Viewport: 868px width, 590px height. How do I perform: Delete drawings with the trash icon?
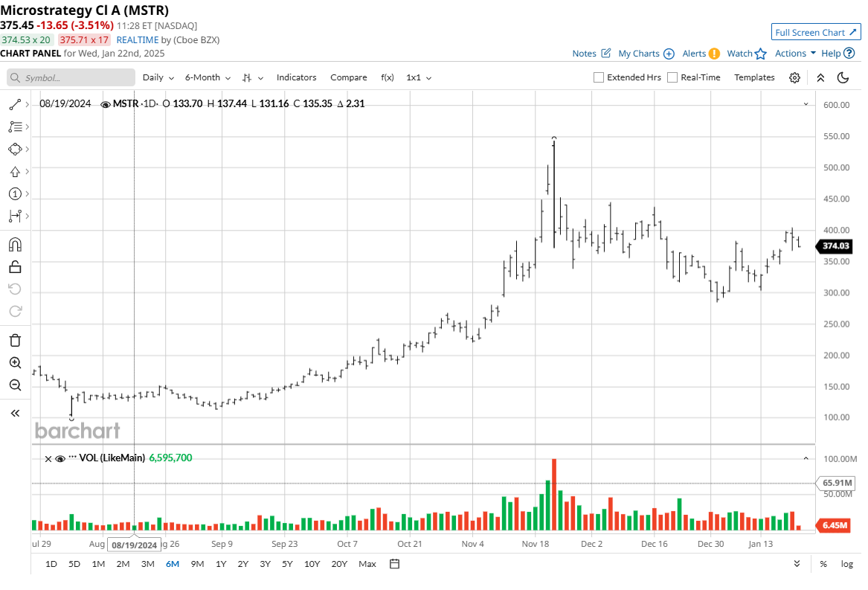15,340
